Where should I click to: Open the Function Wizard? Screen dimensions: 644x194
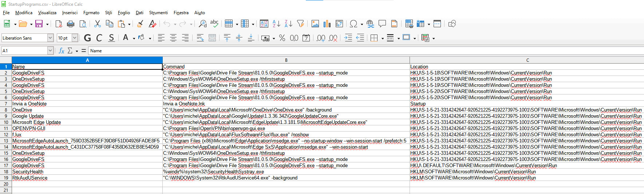tap(62, 50)
